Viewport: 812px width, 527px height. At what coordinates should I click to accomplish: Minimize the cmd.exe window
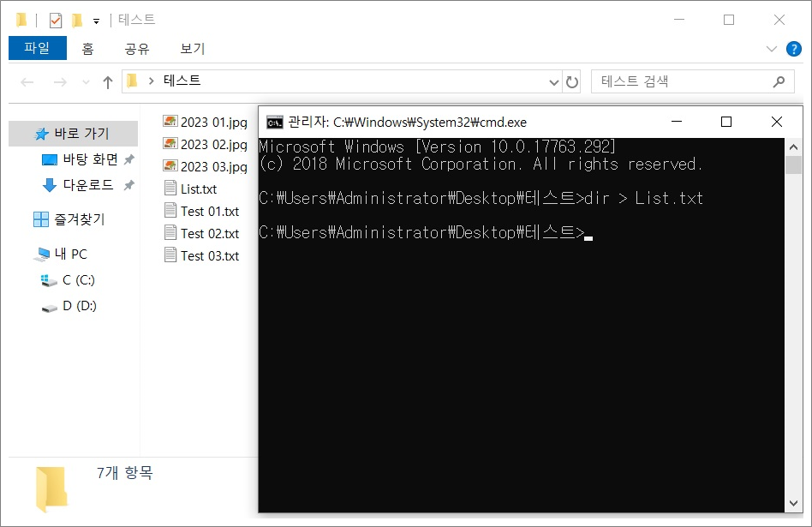677,122
